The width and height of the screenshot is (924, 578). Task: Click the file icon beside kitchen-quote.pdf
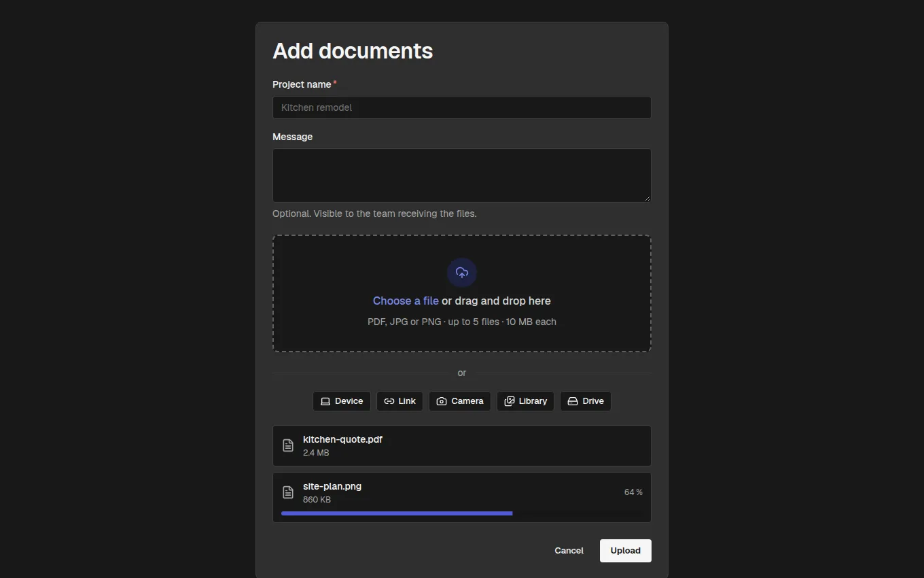point(288,445)
